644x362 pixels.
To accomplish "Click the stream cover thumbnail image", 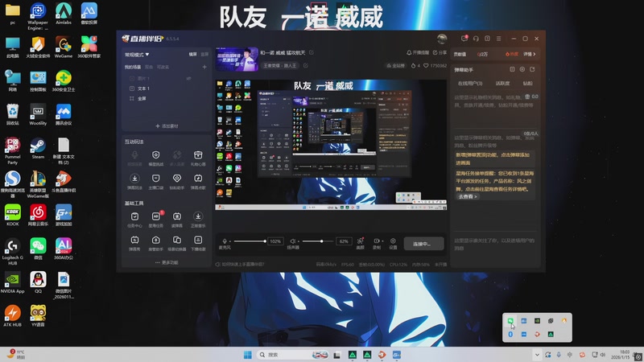I will click(237, 59).
